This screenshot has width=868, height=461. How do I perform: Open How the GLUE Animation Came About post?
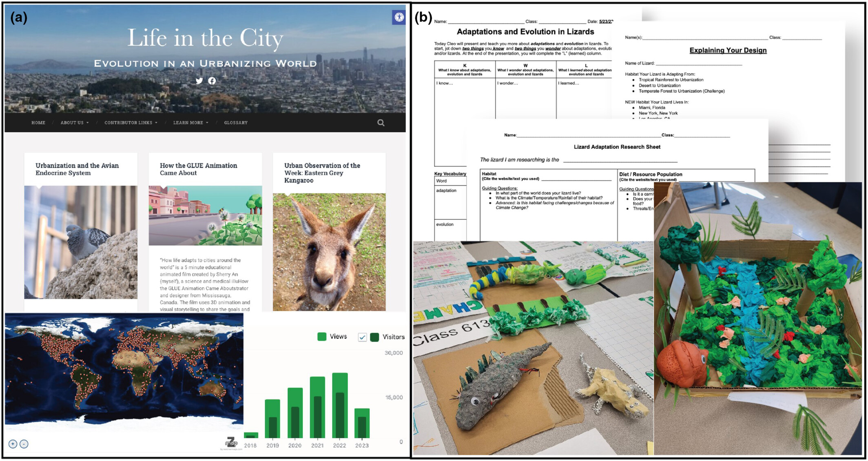coord(198,169)
